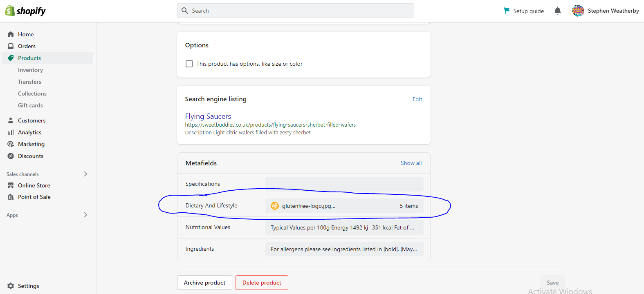Image resolution: width=644 pixels, height=294 pixels.
Task: Open Orders via the inbox icon
Action: pos(11,46)
